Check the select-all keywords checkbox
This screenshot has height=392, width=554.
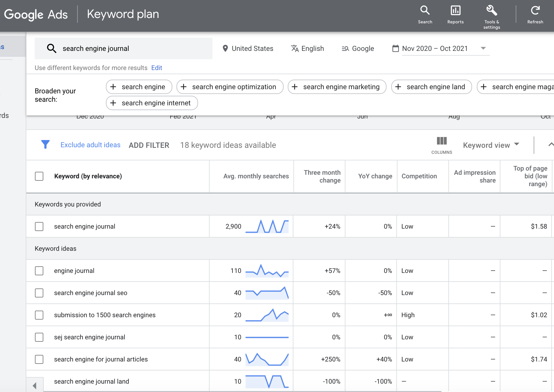(39, 176)
